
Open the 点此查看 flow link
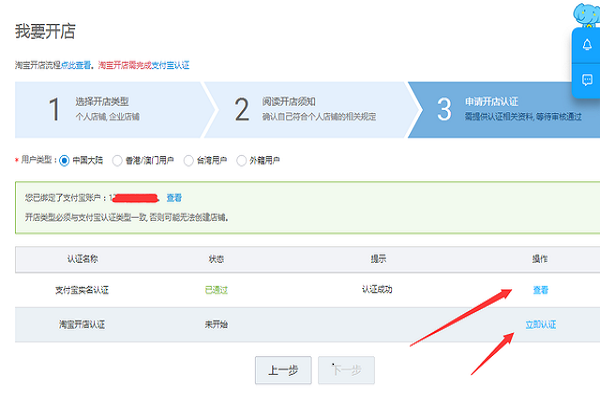pos(76,65)
